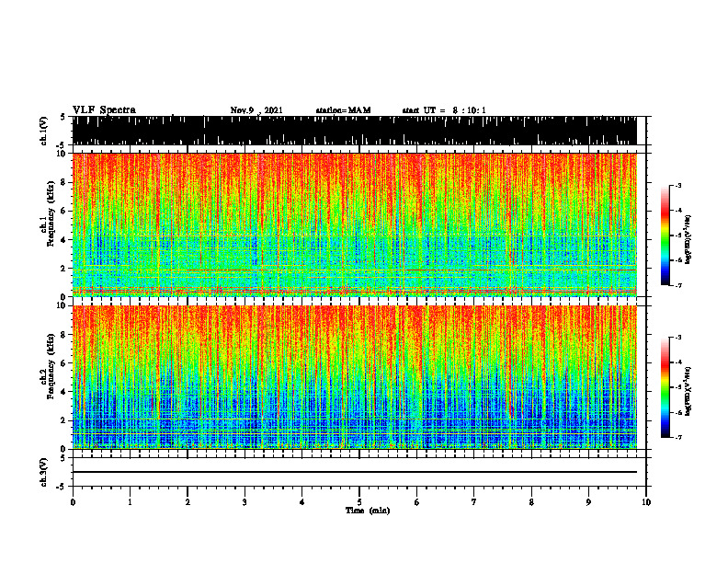Click the "station=MAM" header text
This screenshot has height=563, width=728.
coord(343,110)
